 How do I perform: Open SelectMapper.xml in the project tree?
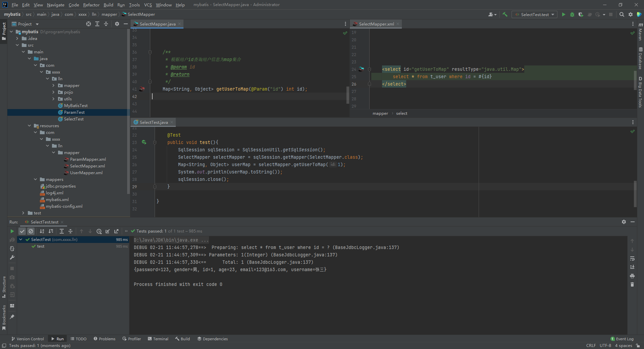(87, 166)
